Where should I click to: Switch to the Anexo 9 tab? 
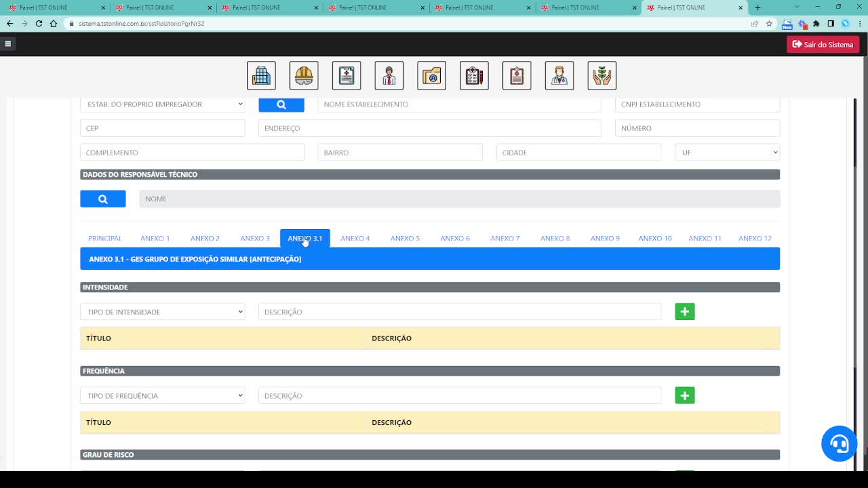[x=605, y=238]
